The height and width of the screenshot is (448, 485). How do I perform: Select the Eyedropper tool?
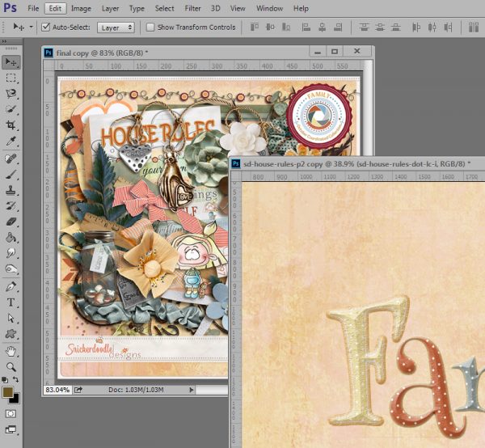[x=11, y=142]
